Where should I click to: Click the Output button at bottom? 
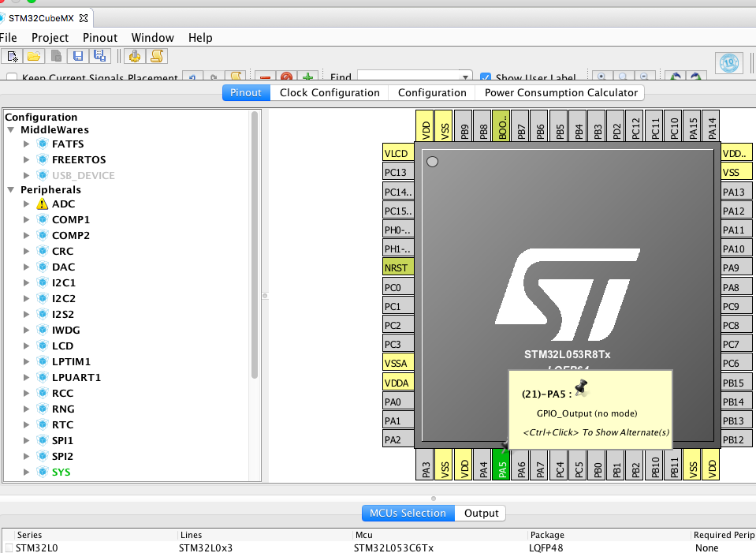(481, 513)
